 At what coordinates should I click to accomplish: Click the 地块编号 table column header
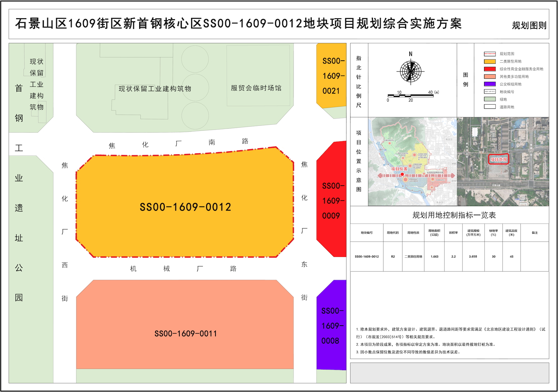[367, 233]
